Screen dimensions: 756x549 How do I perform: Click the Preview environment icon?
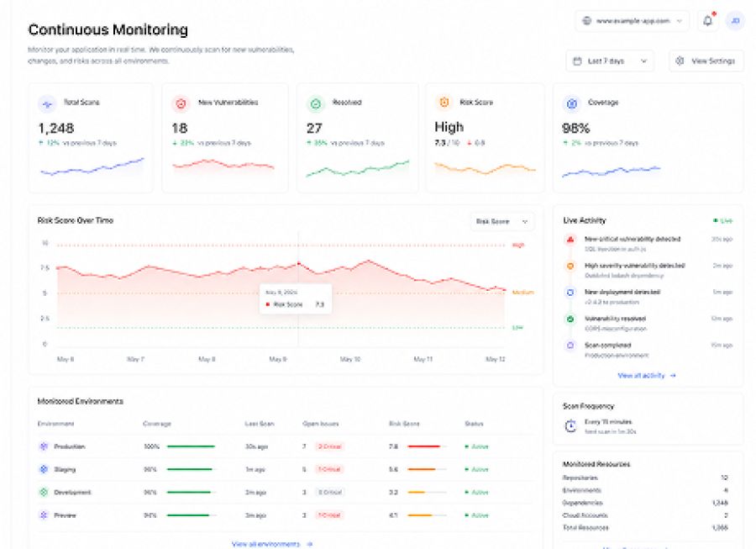point(44,515)
